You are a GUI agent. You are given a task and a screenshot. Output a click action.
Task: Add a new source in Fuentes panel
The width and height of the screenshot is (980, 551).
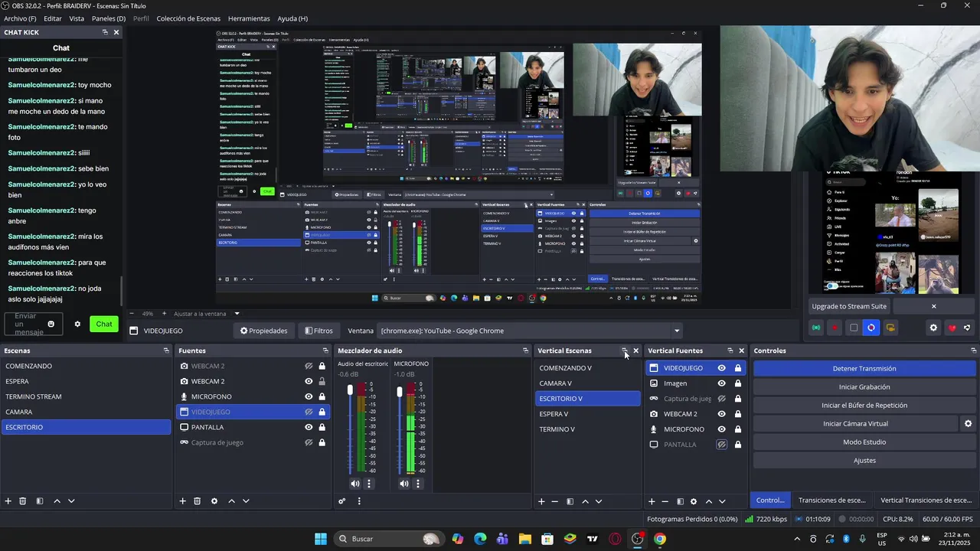[x=182, y=501]
